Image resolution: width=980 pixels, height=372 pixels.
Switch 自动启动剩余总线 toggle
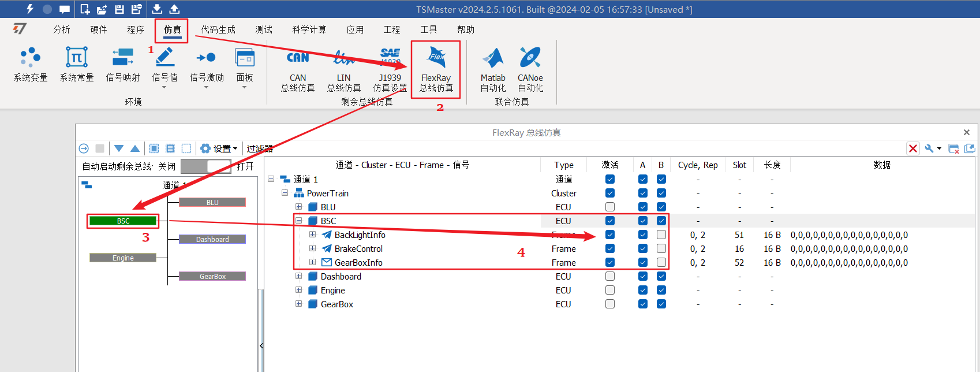click(x=206, y=166)
